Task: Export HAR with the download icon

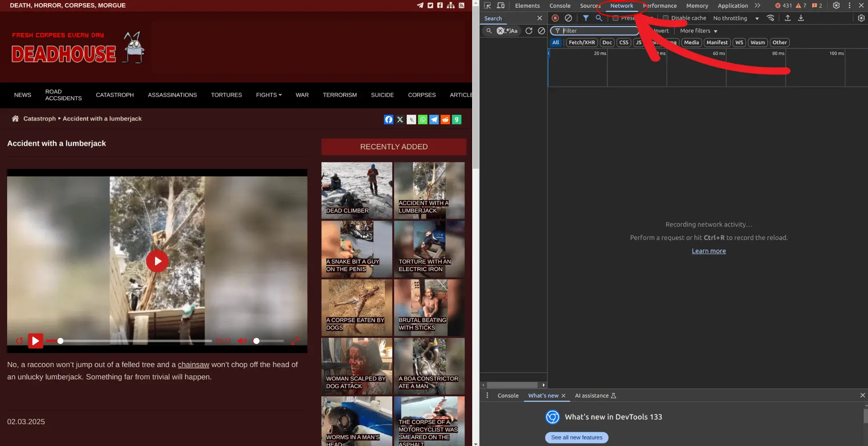Action: click(801, 18)
